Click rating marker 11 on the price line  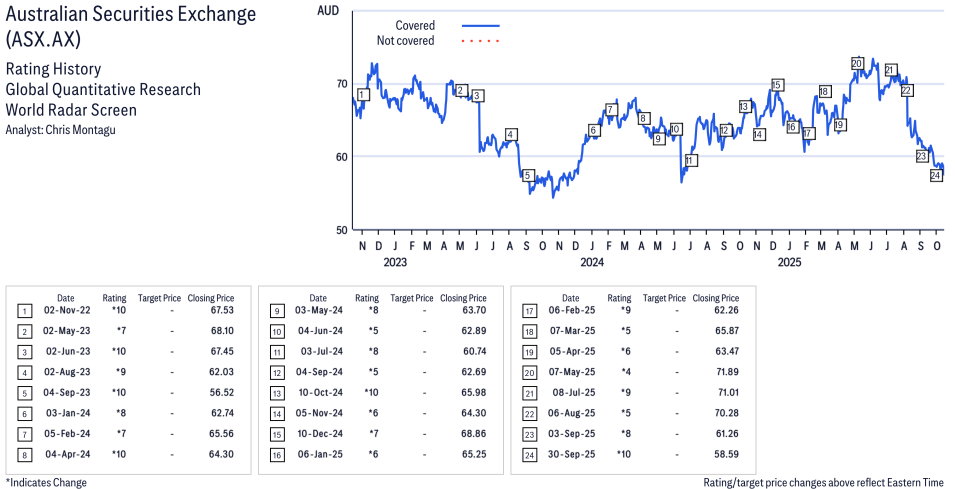pyautogui.click(x=690, y=160)
